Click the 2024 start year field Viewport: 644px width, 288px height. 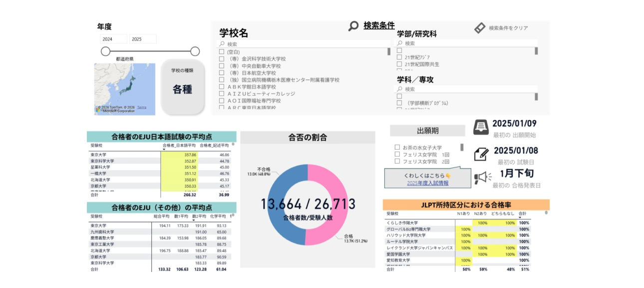click(113, 39)
